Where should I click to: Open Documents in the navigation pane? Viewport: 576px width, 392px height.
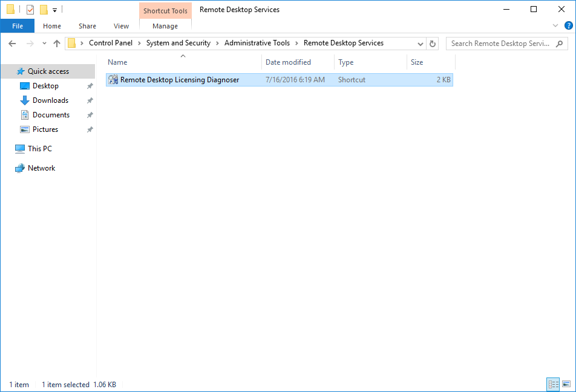(x=51, y=115)
